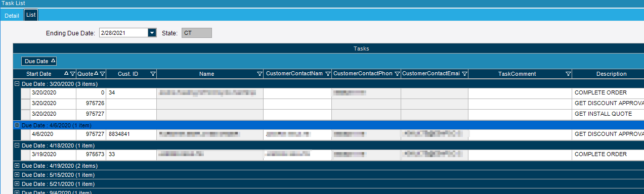Select customer ID 33 cell
This screenshot has height=194, width=644.
coord(132,155)
